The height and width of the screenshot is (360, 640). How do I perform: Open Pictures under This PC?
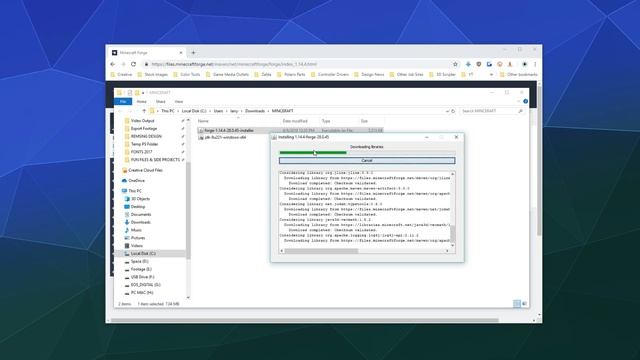(138, 238)
